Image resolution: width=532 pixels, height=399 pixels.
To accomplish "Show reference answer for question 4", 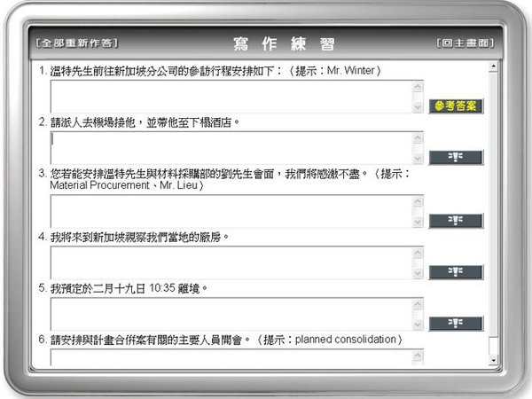I will coord(456,271).
